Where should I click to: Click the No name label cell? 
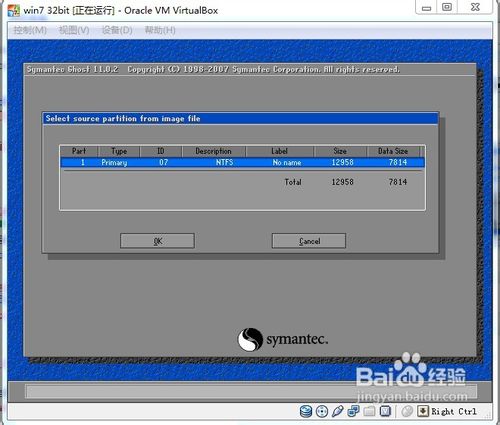click(287, 163)
